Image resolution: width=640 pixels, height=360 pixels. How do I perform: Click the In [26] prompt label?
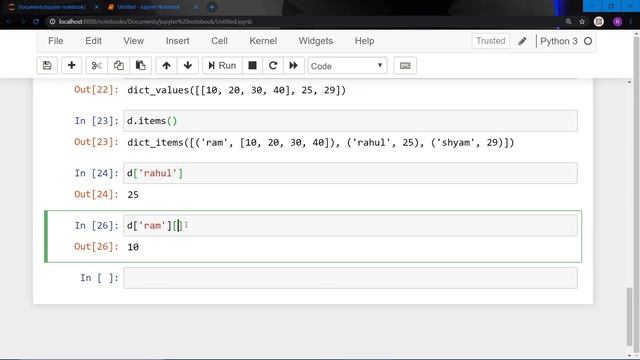click(96, 225)
